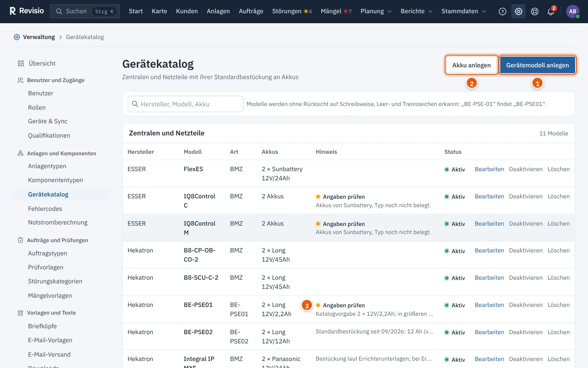Click the "11 Modelle" count text
588x368 pixels.
click(x=553, y=133)
